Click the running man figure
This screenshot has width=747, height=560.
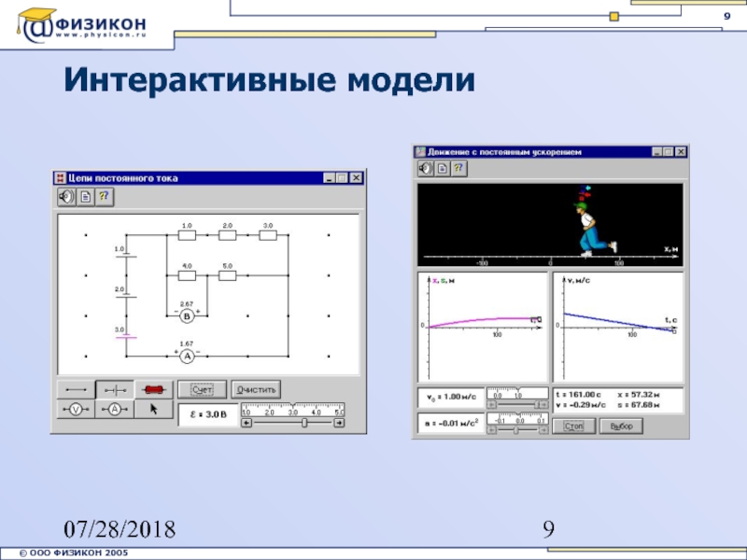[x=593, y=230]
